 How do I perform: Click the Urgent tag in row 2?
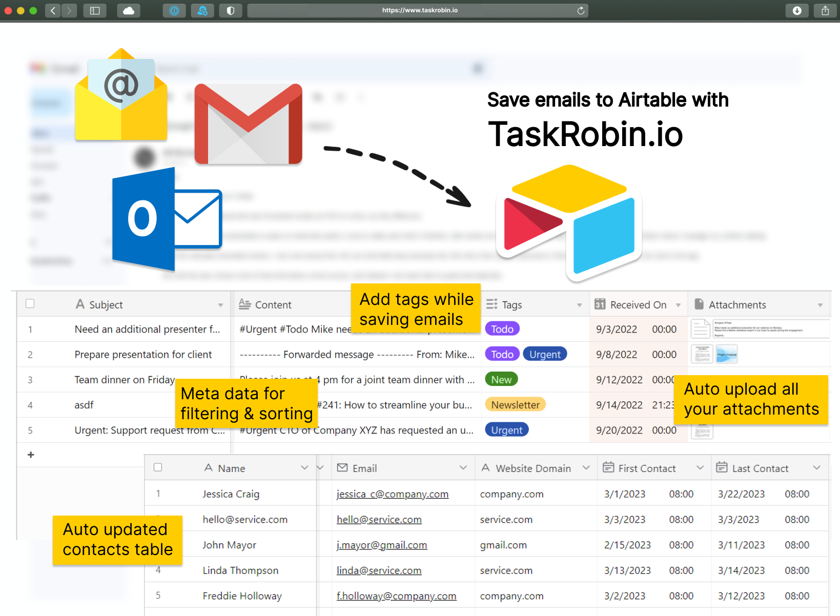[x=545, y=354]
